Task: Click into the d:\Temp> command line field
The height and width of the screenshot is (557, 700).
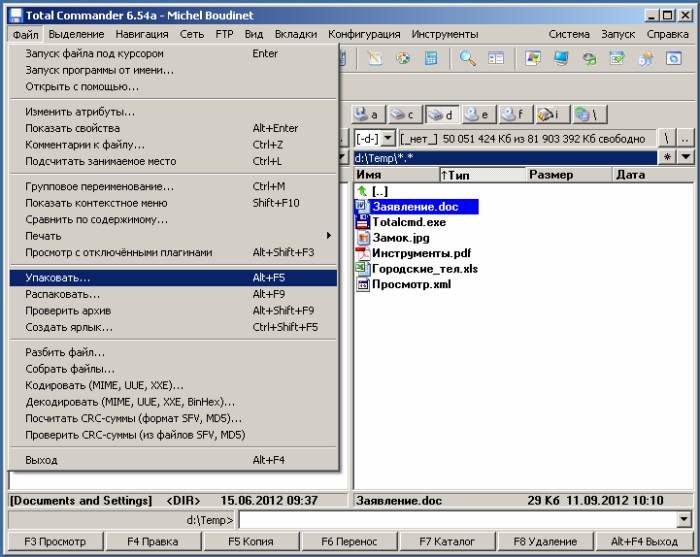Action: pyautogui.click(x=458, y=520)
